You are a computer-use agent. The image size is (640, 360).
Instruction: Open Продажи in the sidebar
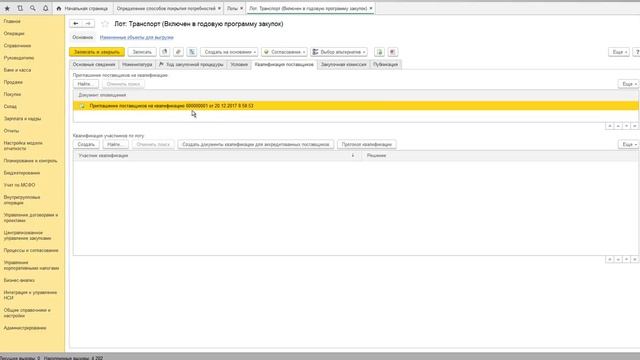click(13, 82)
